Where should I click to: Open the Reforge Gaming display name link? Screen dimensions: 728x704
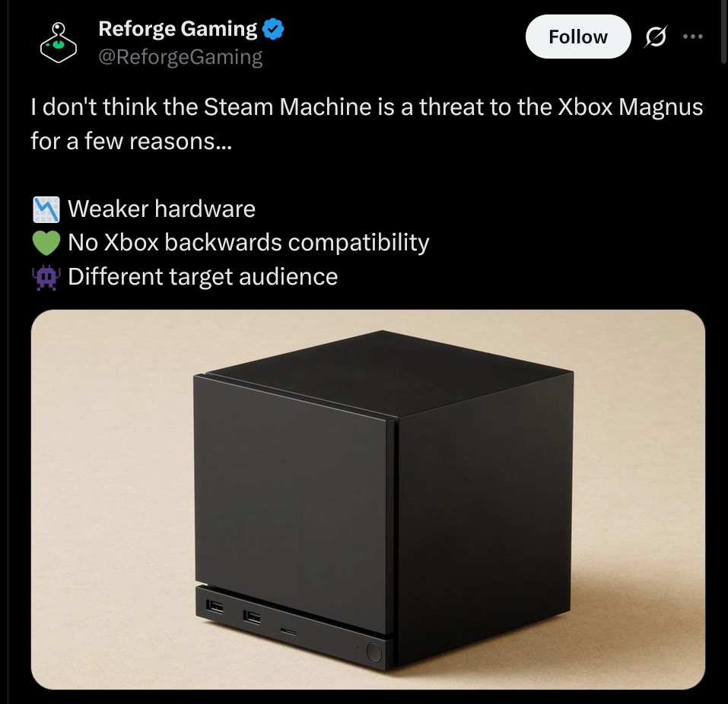[178, 29]
